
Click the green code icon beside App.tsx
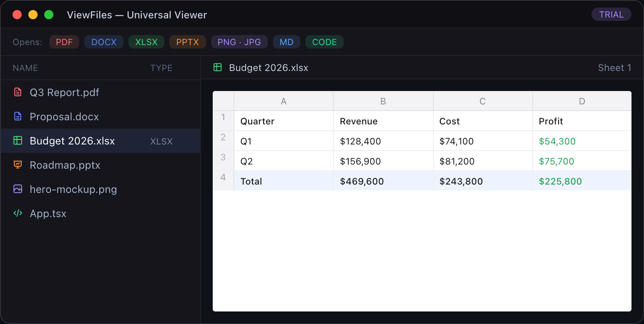click(18, 213)
